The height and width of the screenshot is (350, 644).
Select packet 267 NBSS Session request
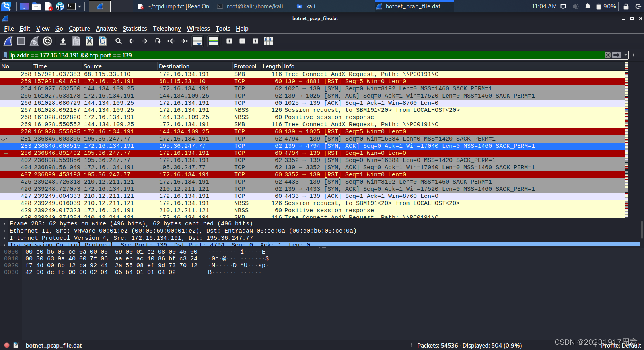click(x=312, y=110)
